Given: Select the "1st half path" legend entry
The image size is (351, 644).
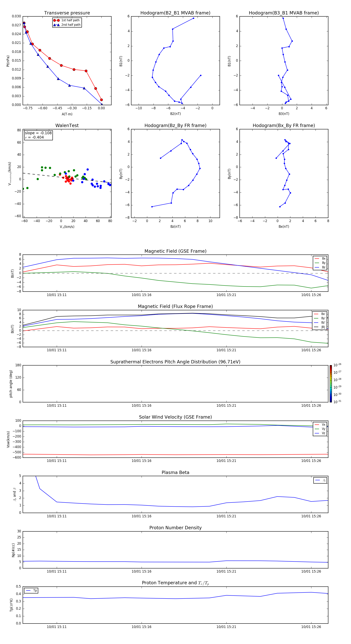Looking at the screenshot, I should point(67,20).
